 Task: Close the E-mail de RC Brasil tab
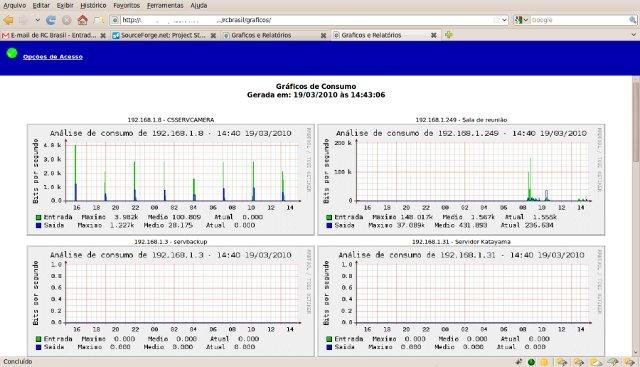pyautogui.click(x=103, y=36)
